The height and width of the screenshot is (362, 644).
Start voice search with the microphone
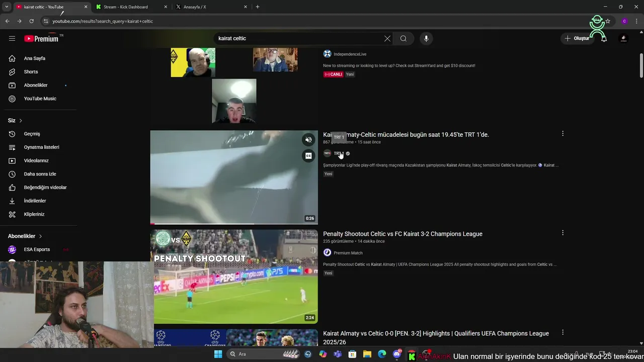point(426,38)
